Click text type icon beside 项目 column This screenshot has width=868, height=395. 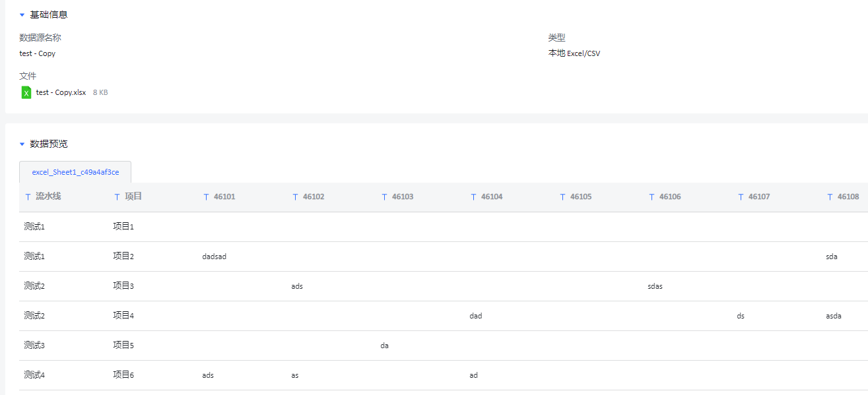point(117,197)
